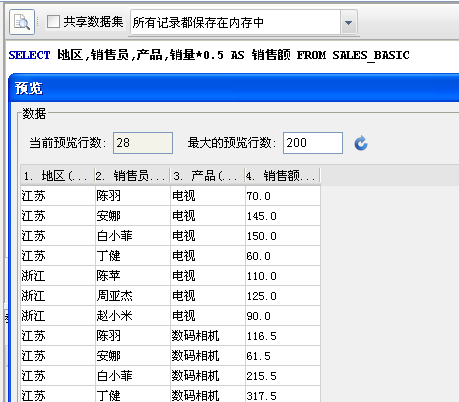Select the 白小菲 数码相机 product cell
The width and height of the screenshot is (459, 402).
coord(208,376)
